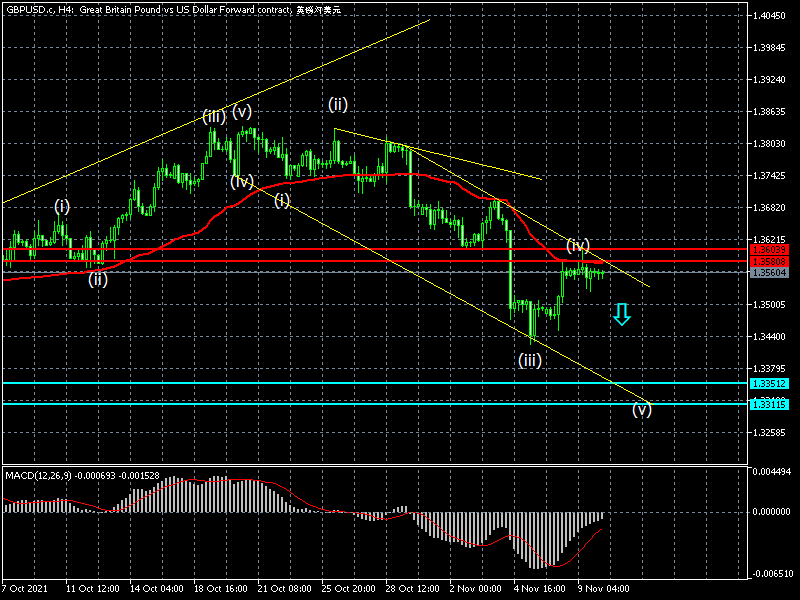Click the 21 Oct 08:00 date label

285,588
